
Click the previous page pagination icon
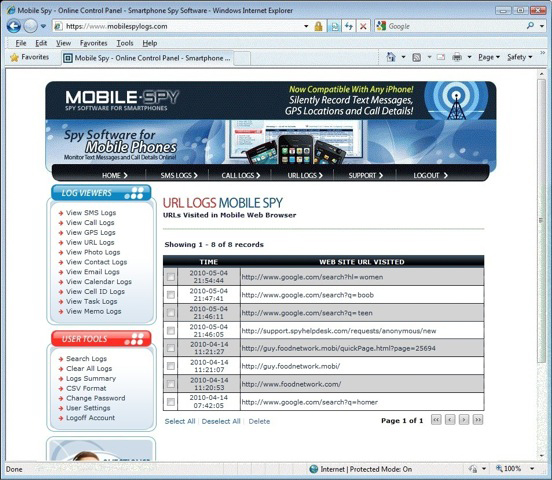click(450, 420)
